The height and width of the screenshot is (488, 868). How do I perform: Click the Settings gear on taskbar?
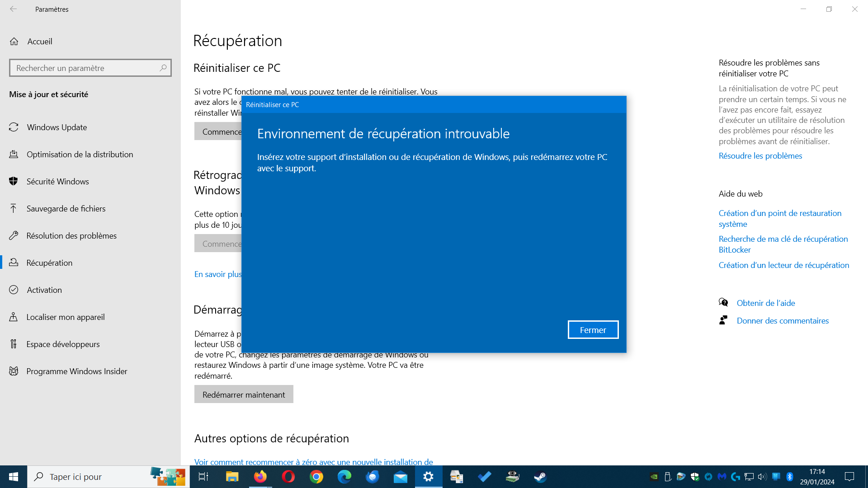click(428, 477)
